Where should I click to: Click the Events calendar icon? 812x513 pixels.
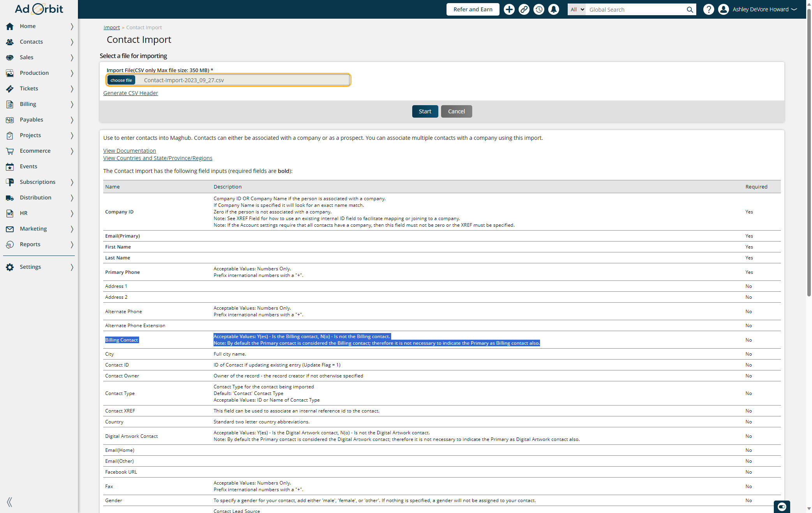point(10,166)
